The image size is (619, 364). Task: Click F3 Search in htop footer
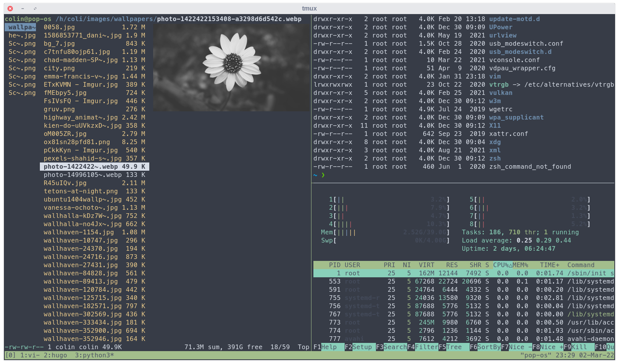(392, 347)
